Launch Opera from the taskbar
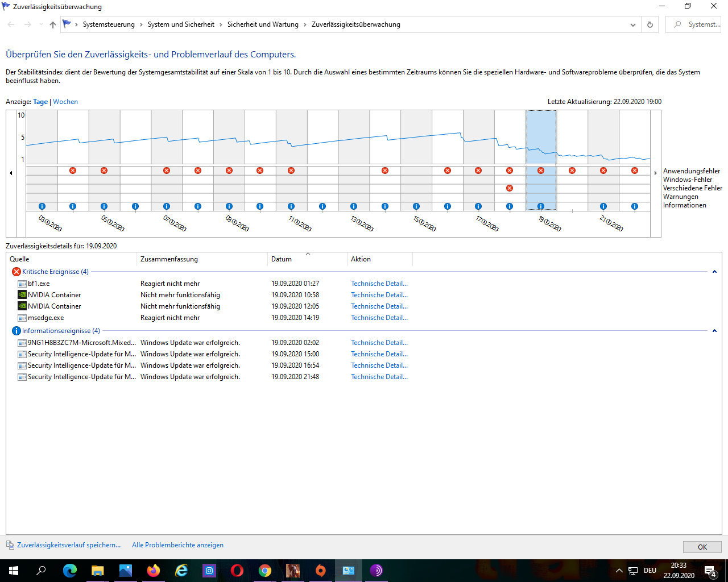This screenshot has width=728, height=582. point(237,571)
